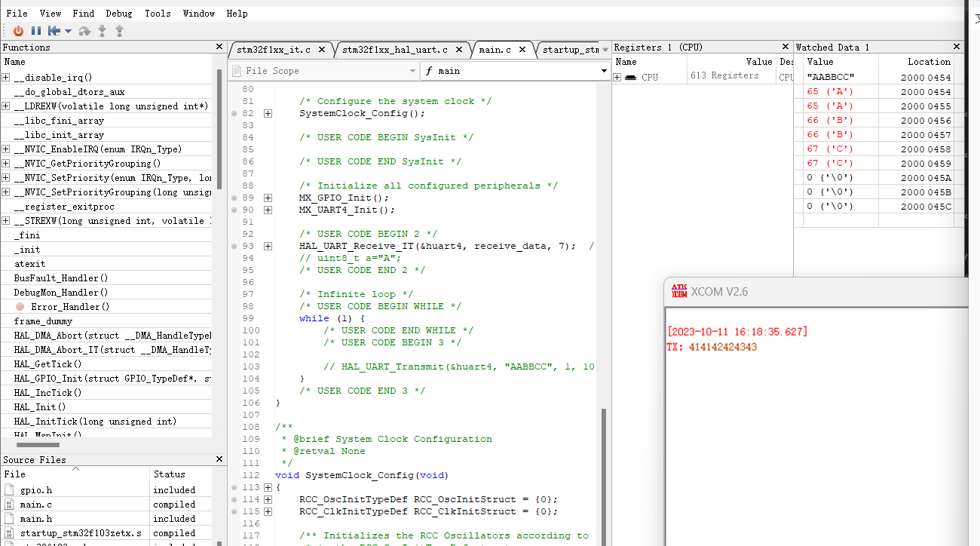Click the File Scope document icon
980x546 pixels.
(x=237, y=71)
